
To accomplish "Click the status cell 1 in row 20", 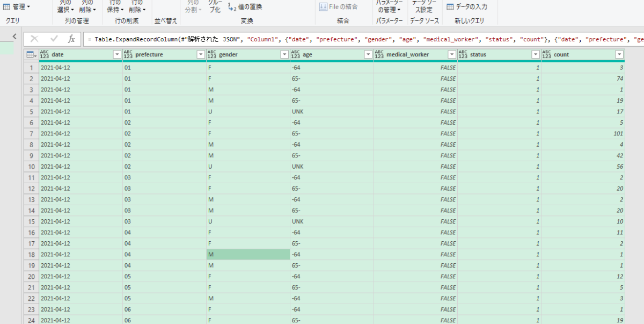I will point(499,276).
